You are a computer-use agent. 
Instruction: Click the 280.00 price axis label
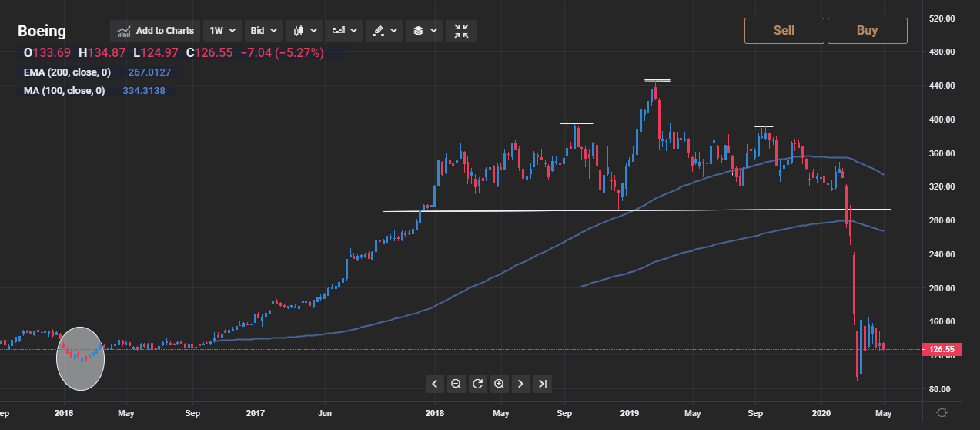tap(944, 220)
